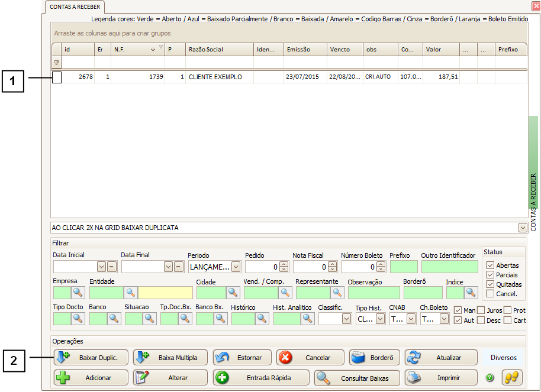Click the Observação input field
This screenshot has height=392, width=541.
(373, 292)
